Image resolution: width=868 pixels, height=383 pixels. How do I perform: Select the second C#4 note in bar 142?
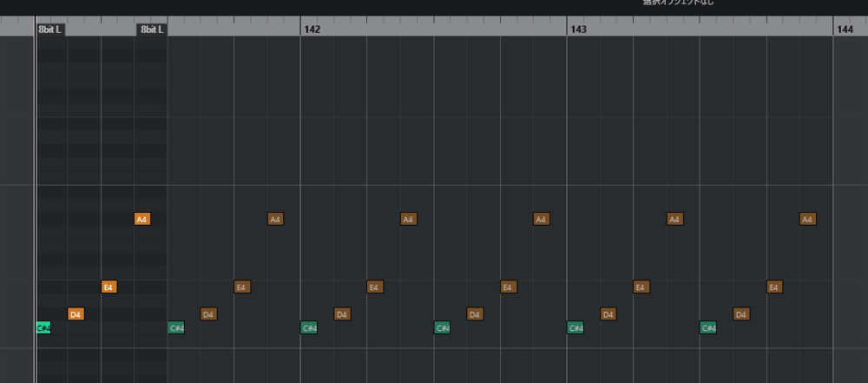(442, 327)
